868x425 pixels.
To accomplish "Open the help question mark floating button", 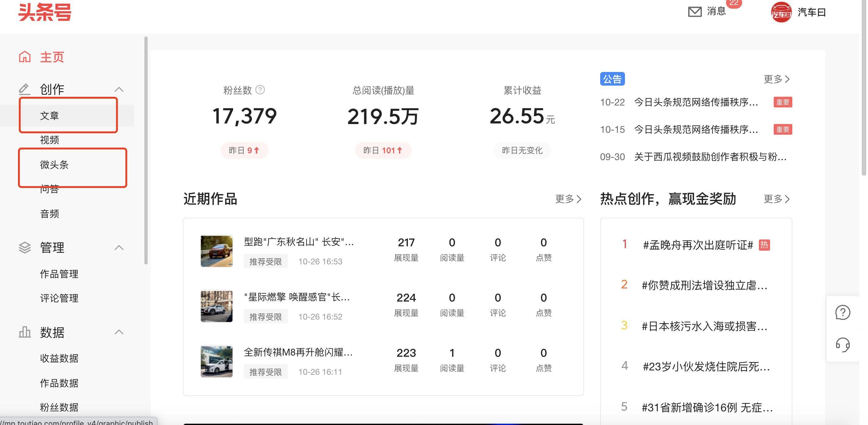I will click(842, 312).
